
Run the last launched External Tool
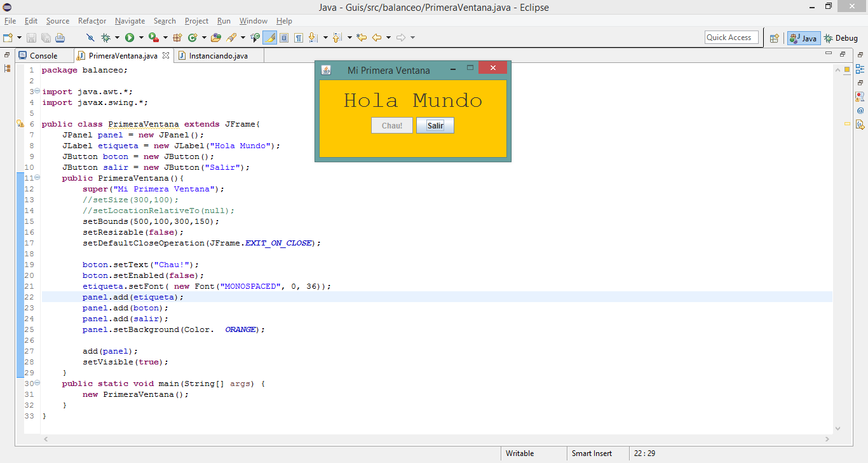(x=153, y=38)
